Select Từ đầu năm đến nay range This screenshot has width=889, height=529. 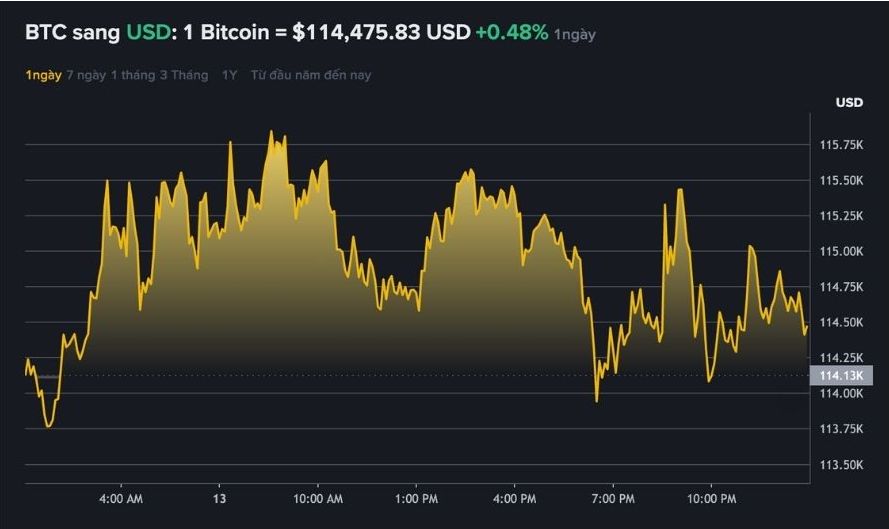click(x=311, y=75)
